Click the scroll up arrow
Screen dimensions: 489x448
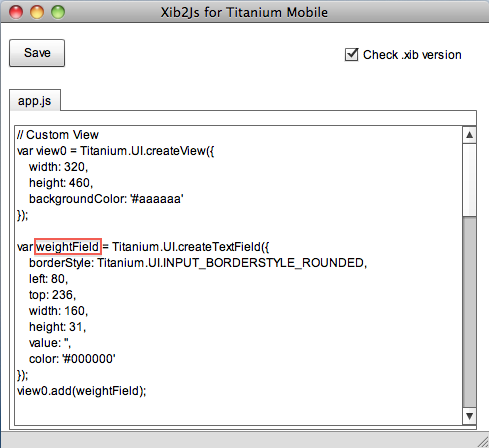point(469,135)
